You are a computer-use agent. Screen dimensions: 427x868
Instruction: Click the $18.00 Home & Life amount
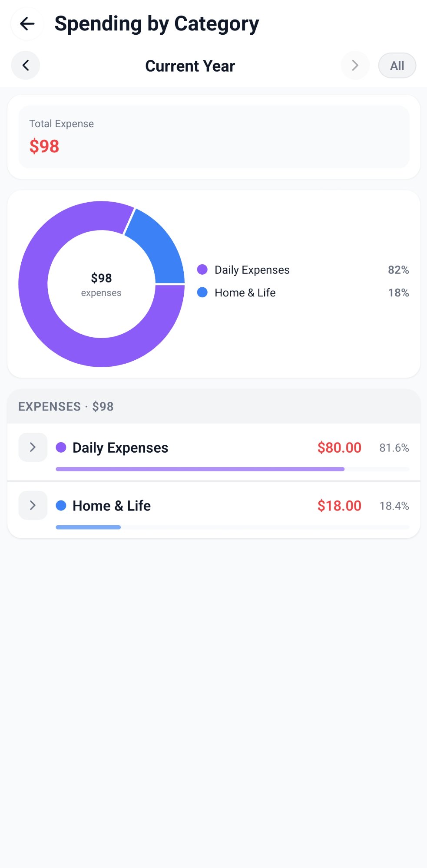tap(339, 505)
